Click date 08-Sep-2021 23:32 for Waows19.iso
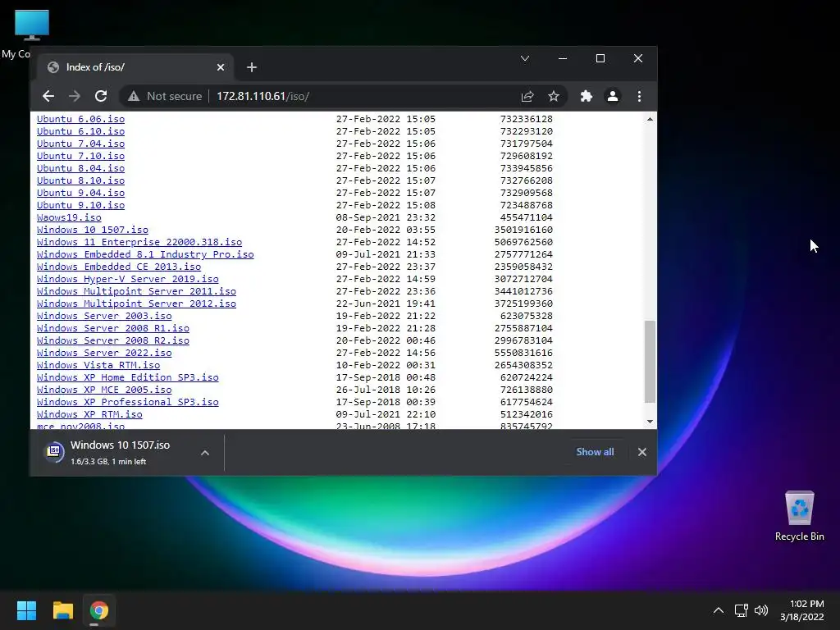Image resolution: width=840 pixels, height=630 pixels. 386,217
